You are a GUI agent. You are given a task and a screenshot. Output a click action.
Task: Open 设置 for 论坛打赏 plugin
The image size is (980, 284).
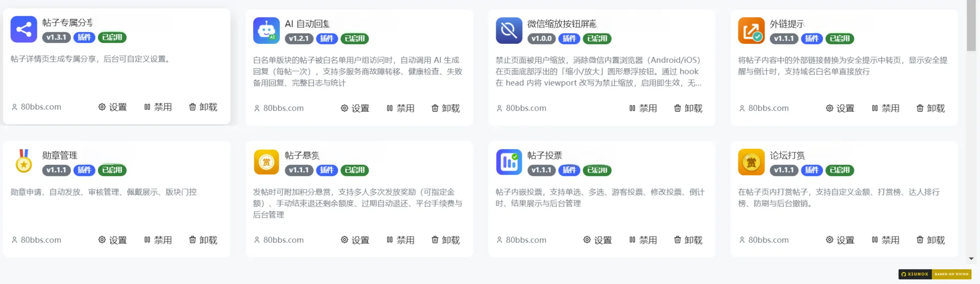(x=840, y=240)
